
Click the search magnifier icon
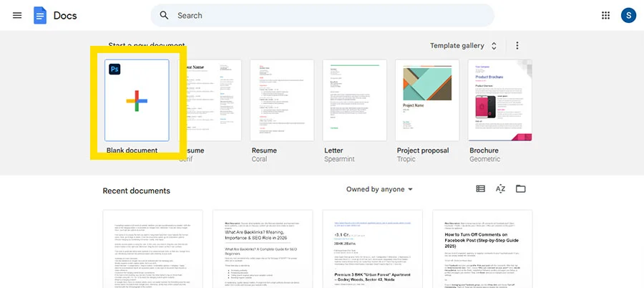[164, 16]
